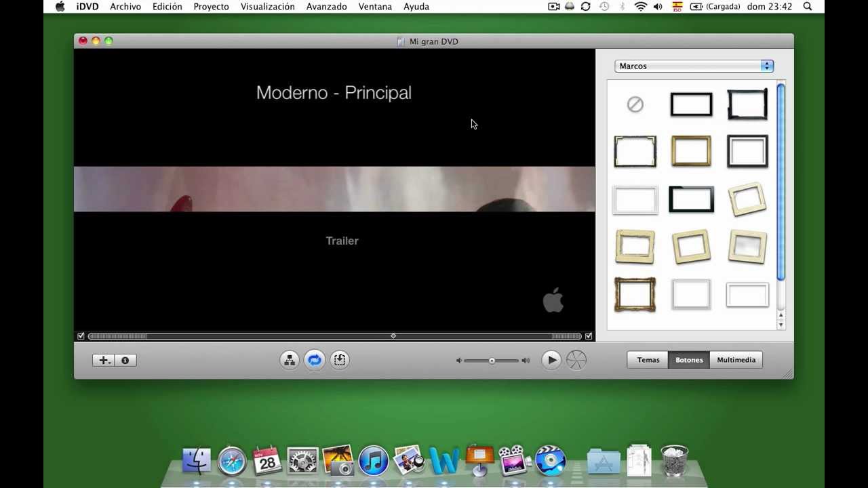Open the drop zone editor button
This screenshot has width=868, height=488.
(340, 360)
